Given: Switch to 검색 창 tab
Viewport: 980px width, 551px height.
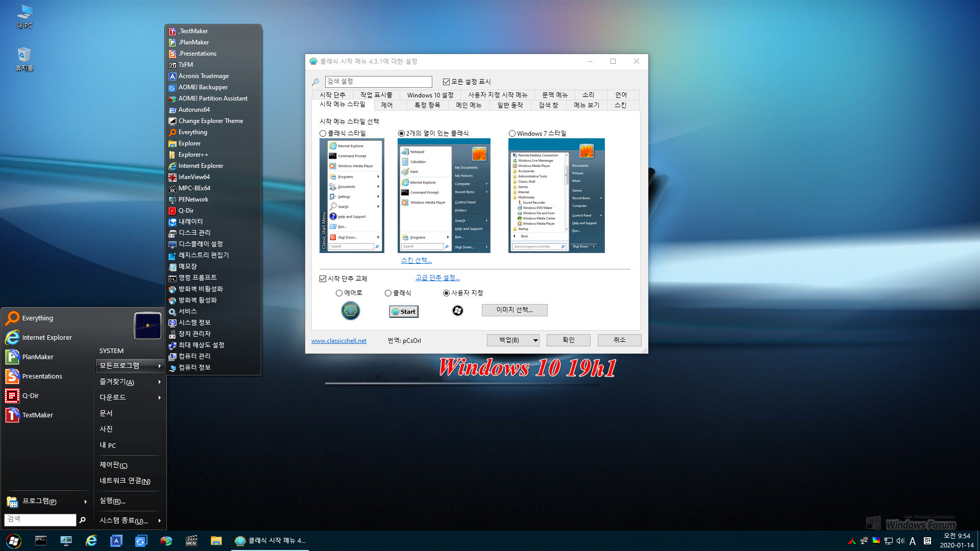Looking at the screenshot, I should point(548,105).
